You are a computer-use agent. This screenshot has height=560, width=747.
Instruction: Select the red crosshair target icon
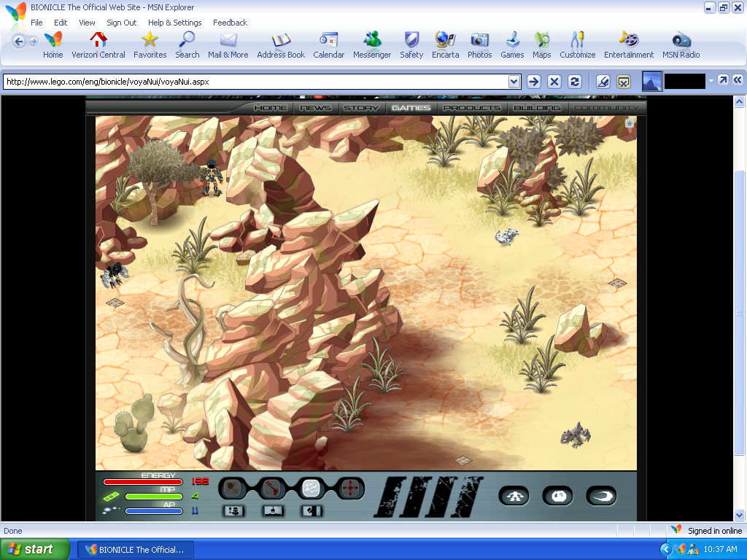pos(351,489)
